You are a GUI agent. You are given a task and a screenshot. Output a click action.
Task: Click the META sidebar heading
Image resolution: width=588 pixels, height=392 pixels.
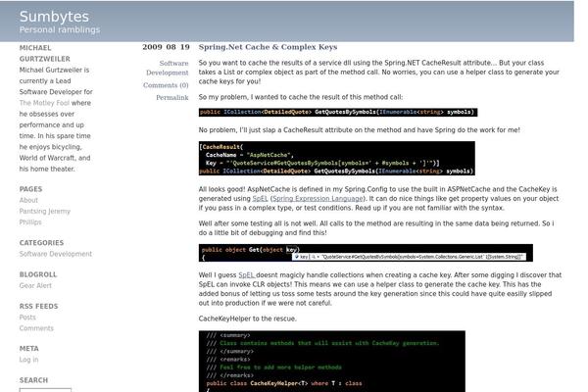click(x=28, y=349)
